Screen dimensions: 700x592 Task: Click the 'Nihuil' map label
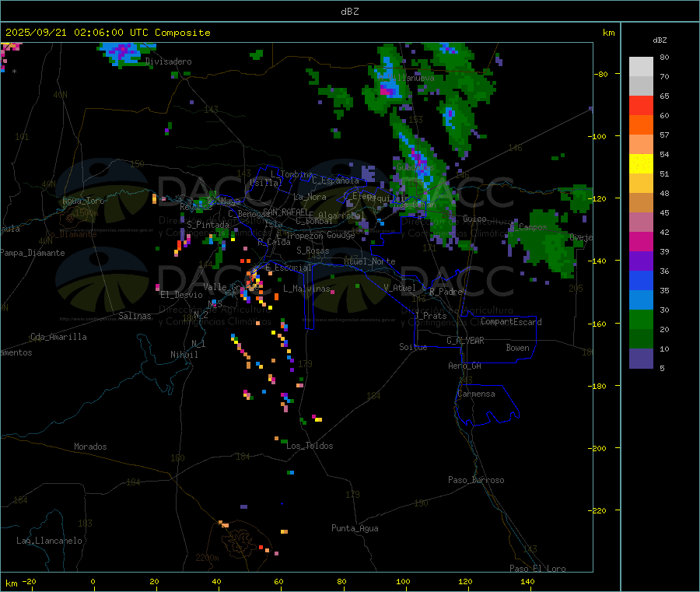[184, 355]
